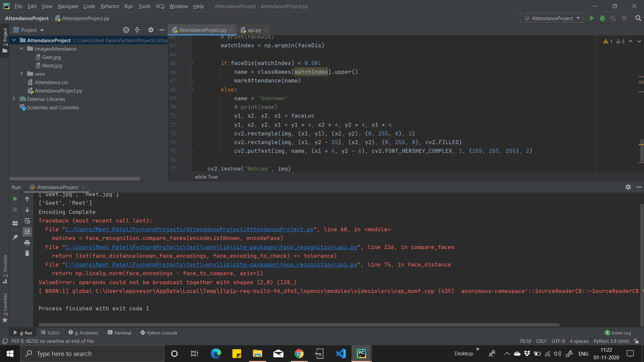The width and height of the screenshot is (644, 362).
Task: Follow the api.py line 226 traceback link
Action: click(x=211, y=247)
